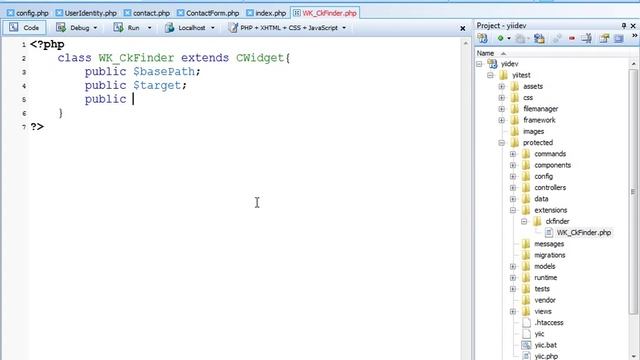Viewport: 640px width, 360px height.
Task: Expand the css folder
Action: pyautogui.click(x=502, y=98)
